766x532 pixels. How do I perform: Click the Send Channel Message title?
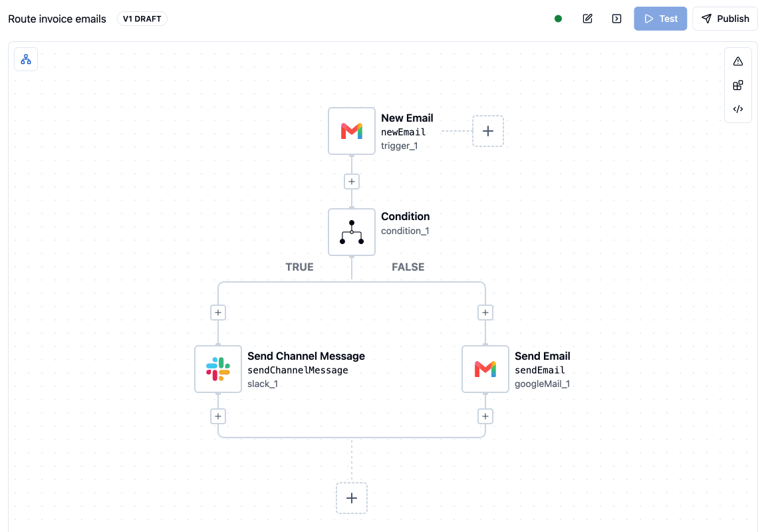307,356
